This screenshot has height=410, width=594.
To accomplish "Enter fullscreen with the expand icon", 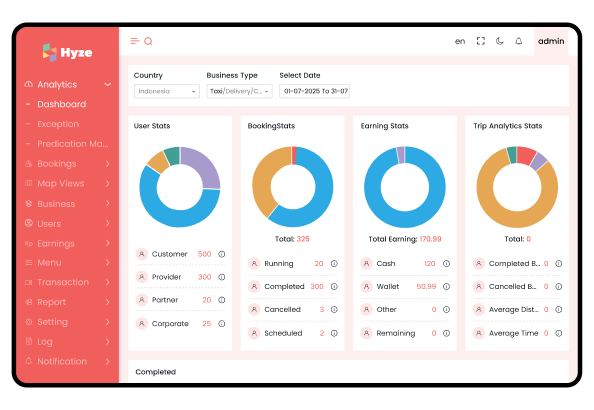I will coord(481,41).
